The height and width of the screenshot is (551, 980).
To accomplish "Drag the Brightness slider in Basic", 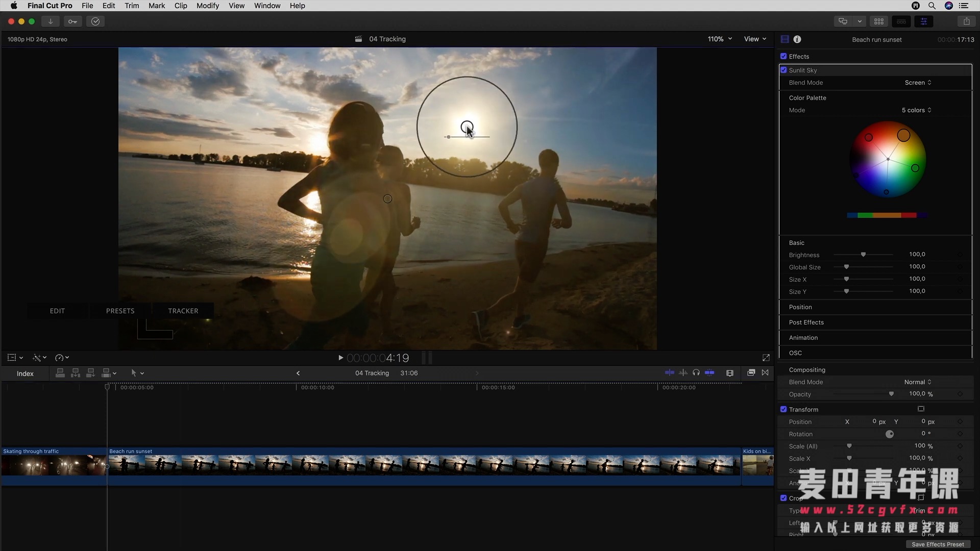I will [x=863, y=254].
